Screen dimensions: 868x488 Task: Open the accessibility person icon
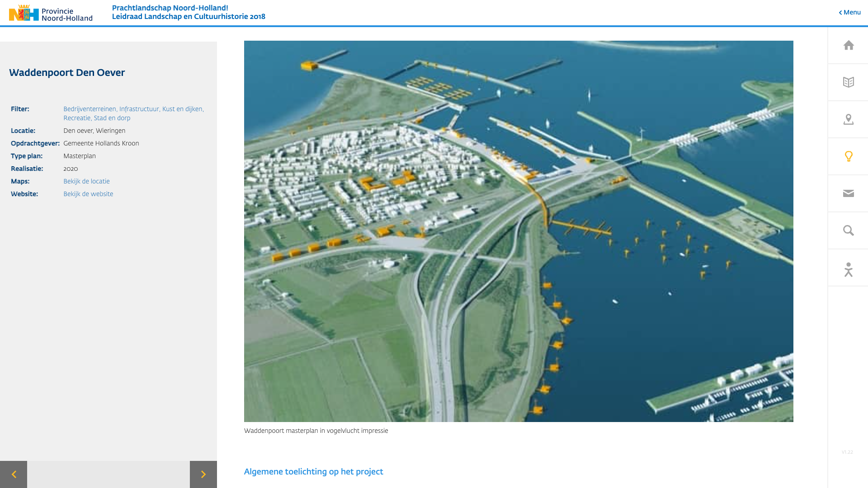849,269
